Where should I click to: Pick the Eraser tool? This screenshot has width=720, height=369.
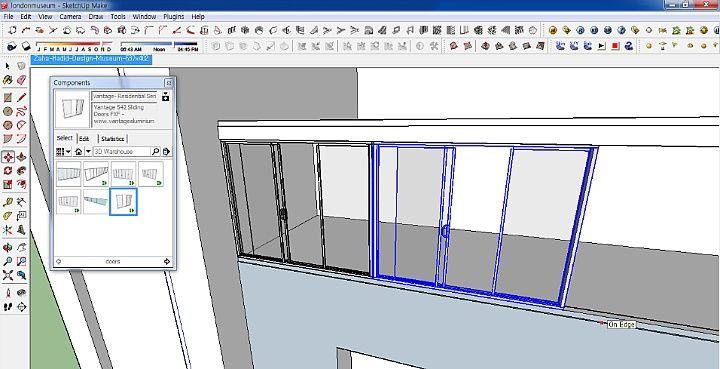21,80
